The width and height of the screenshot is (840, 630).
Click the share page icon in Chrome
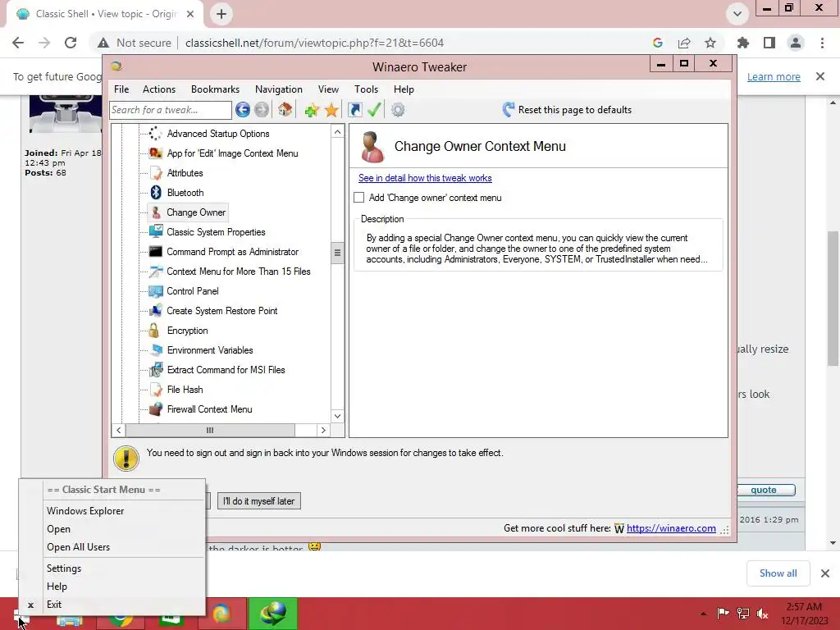pyautogui.click(x=684, y=43)
